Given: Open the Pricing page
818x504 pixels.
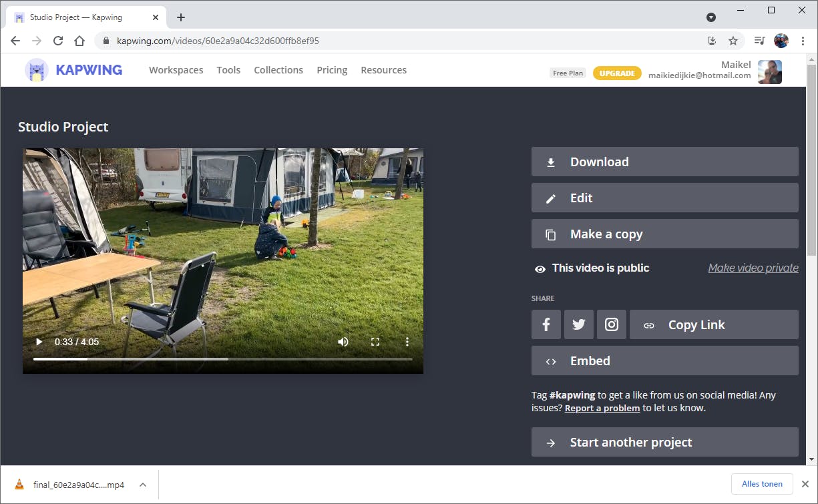Looking at the screenshot, I should pyautogui.click(x=332, y=70).
